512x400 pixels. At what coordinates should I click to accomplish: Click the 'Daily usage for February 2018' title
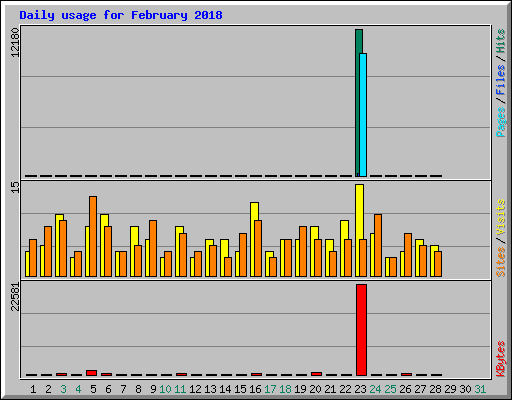(x=121, y=15)
